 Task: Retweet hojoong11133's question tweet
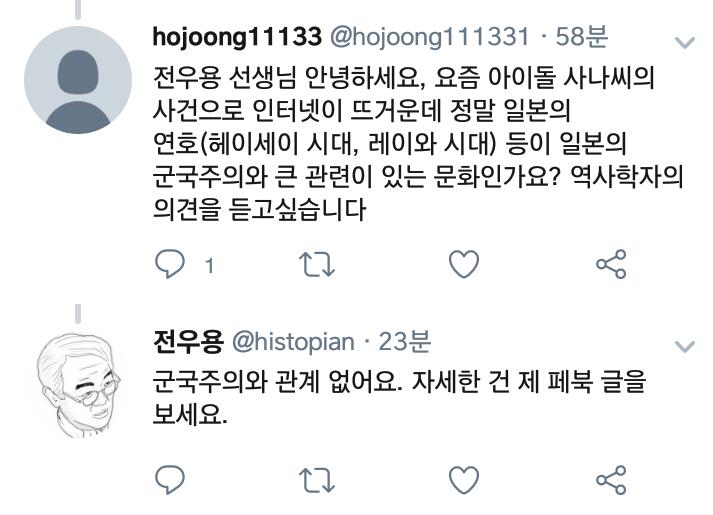point(317,264)
